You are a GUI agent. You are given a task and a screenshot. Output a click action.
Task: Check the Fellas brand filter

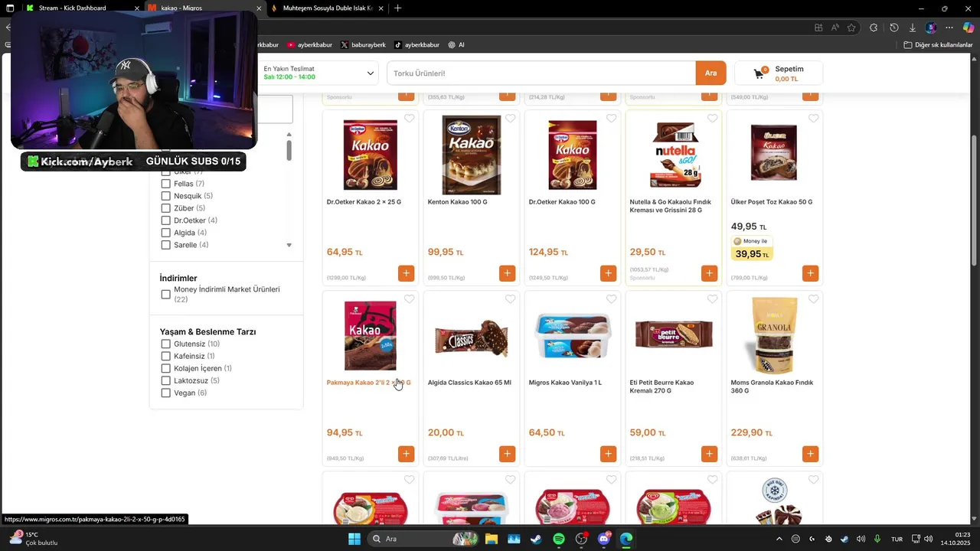pos(165,184)
